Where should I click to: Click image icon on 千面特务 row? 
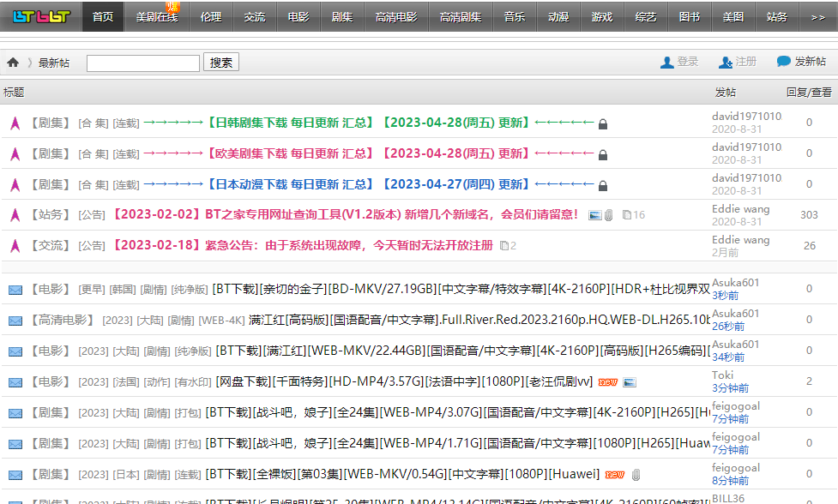coord(630,382)
